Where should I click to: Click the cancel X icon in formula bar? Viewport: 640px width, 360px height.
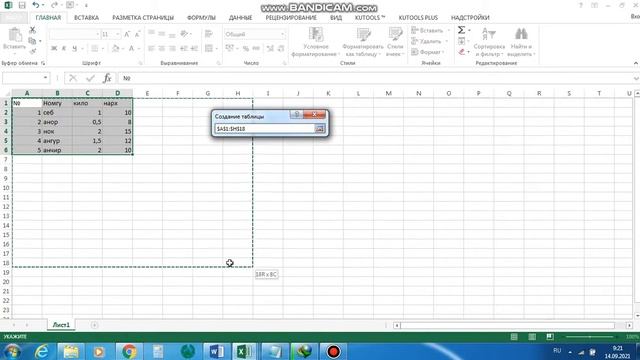click(x=73, y=78)
